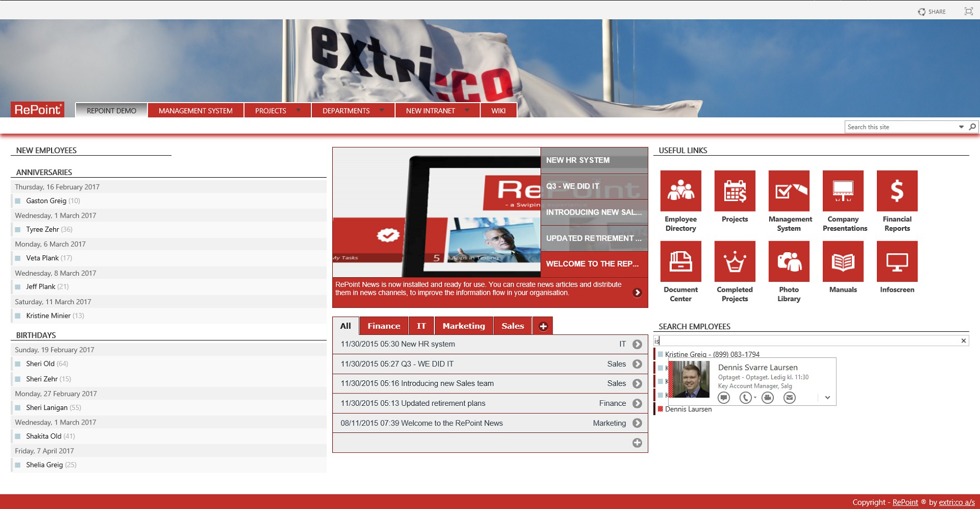Open the Completed Projects crown tile
Screen dimensions: 980x509
[735, 261]
